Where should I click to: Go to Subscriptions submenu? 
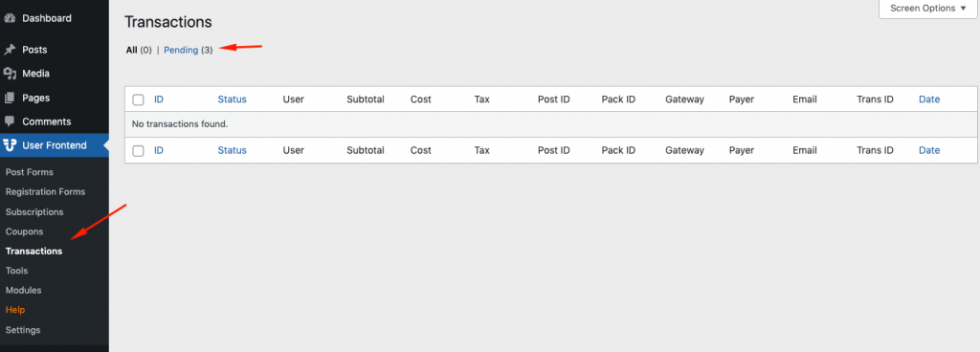(x=34, y=212)
